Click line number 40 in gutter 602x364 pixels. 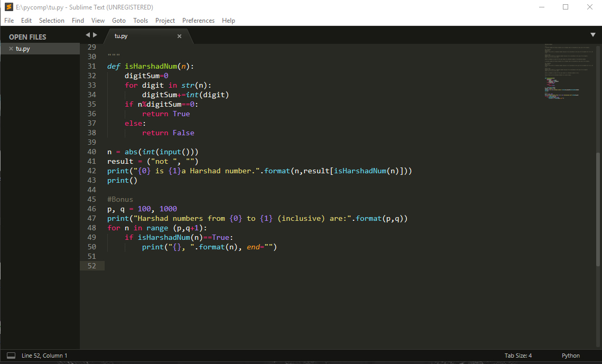[x=92, y=152]
